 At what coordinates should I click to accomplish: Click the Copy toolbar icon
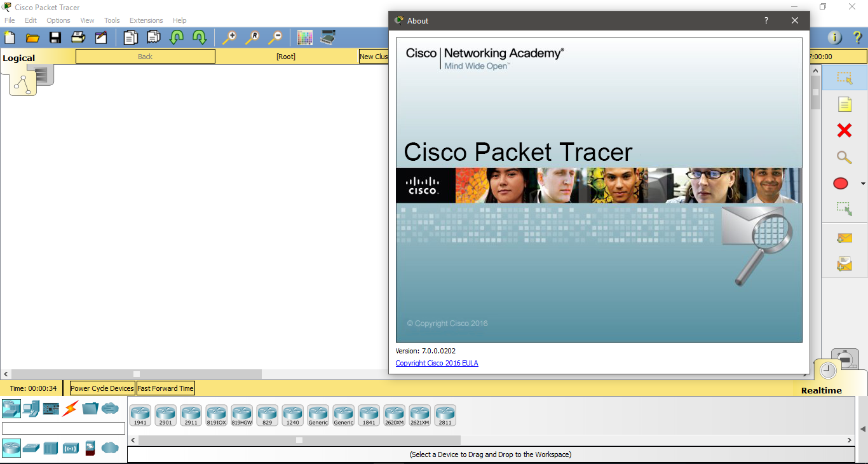tap(130, 38)
